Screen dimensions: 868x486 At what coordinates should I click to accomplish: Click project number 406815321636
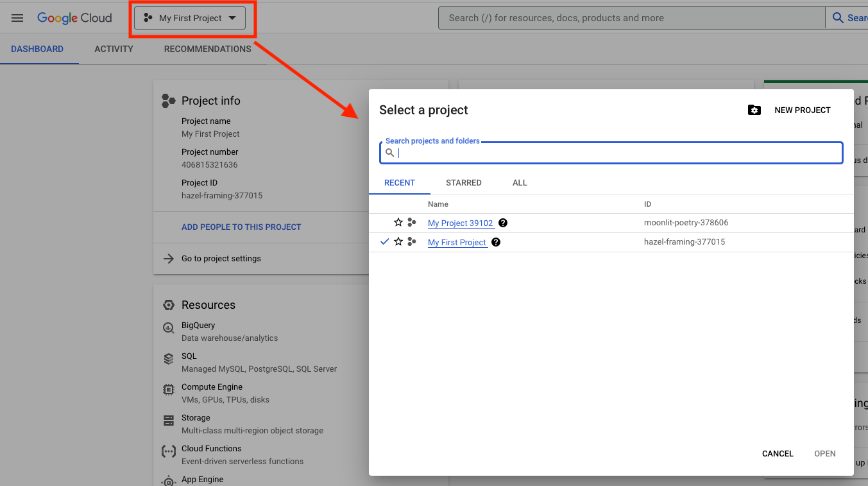(210, 165)
